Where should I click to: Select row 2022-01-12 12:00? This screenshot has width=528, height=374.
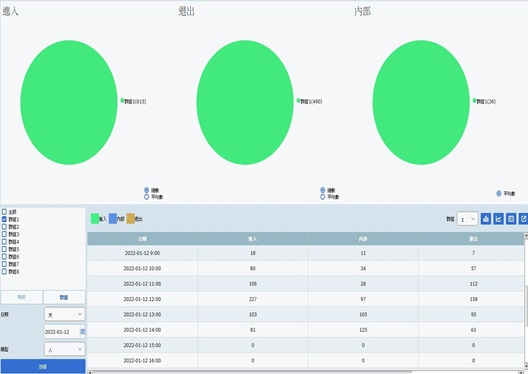pyautogui.click(x=305, y=299)
